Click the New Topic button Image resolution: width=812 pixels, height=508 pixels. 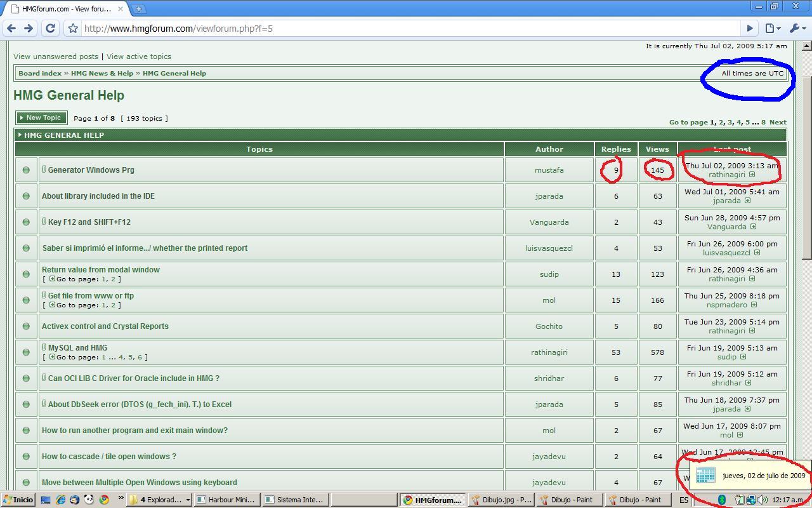coord(41,117)
